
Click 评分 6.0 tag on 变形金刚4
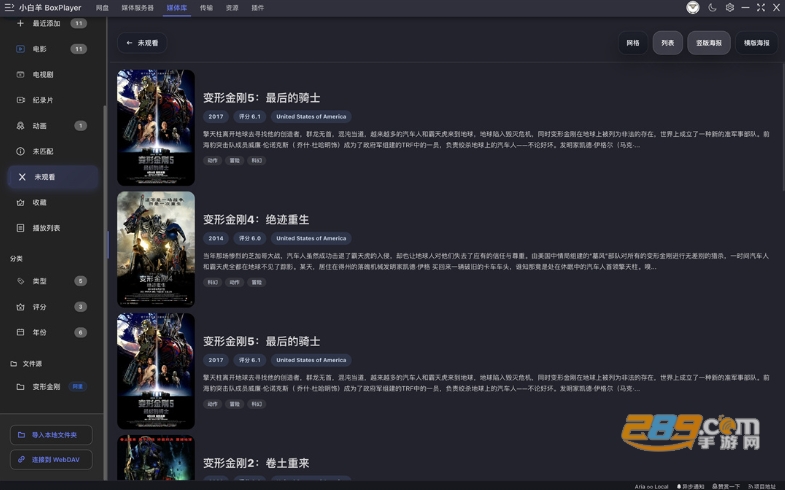[x=250, y=238]
